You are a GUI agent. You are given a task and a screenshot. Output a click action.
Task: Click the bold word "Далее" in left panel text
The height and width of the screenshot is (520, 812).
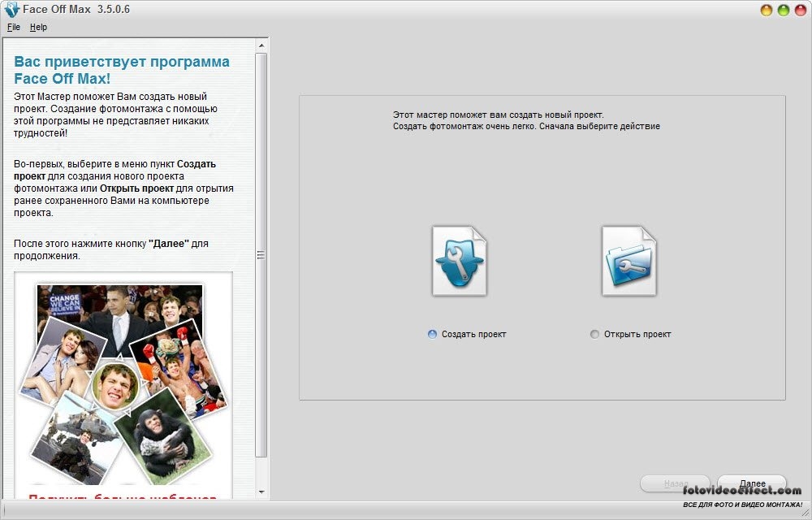pos(169,244)
